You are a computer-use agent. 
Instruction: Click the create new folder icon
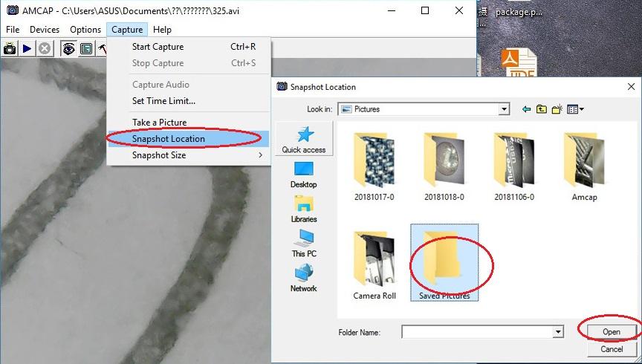coord(557,109)
